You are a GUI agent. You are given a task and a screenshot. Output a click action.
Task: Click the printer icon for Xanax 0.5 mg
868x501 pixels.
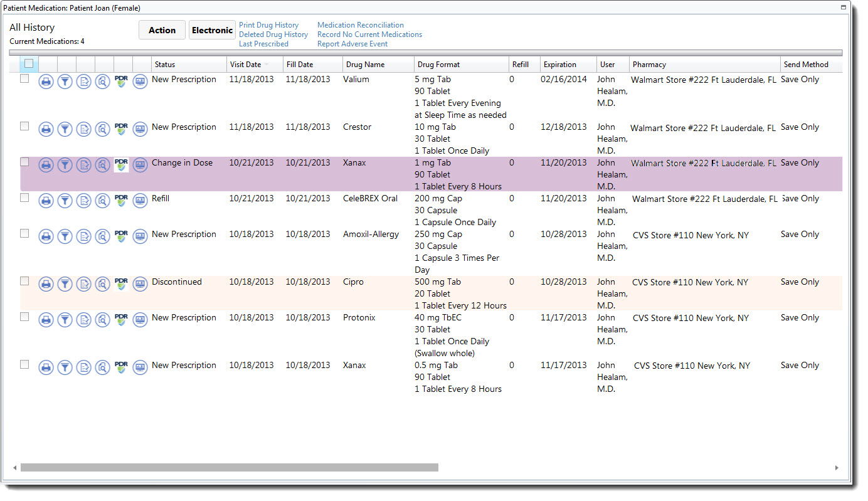(x=46, y=367)
